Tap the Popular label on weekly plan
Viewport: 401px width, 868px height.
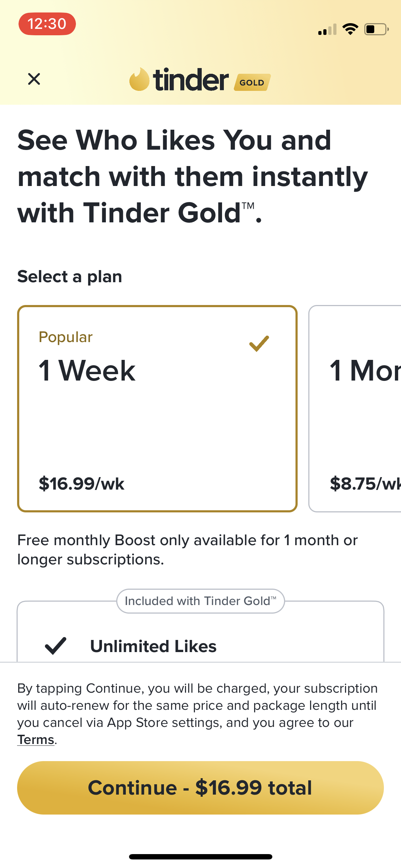(x=66, y=337)
